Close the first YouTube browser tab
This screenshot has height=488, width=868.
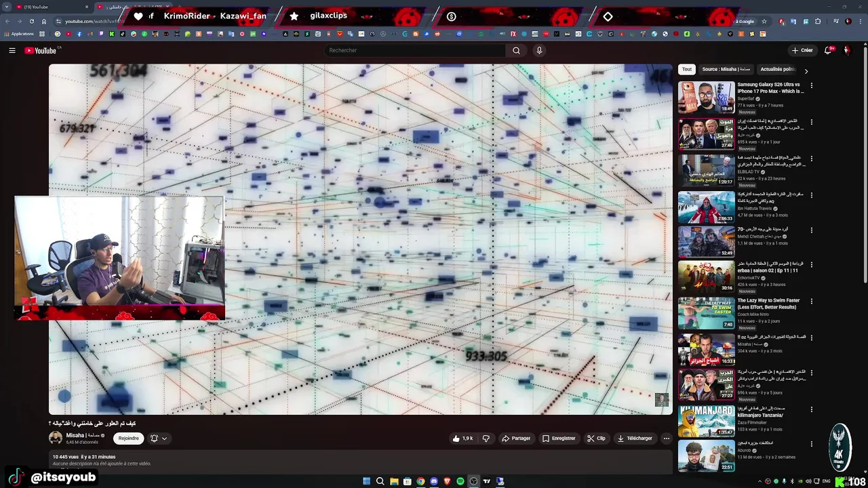pos(87,7)
